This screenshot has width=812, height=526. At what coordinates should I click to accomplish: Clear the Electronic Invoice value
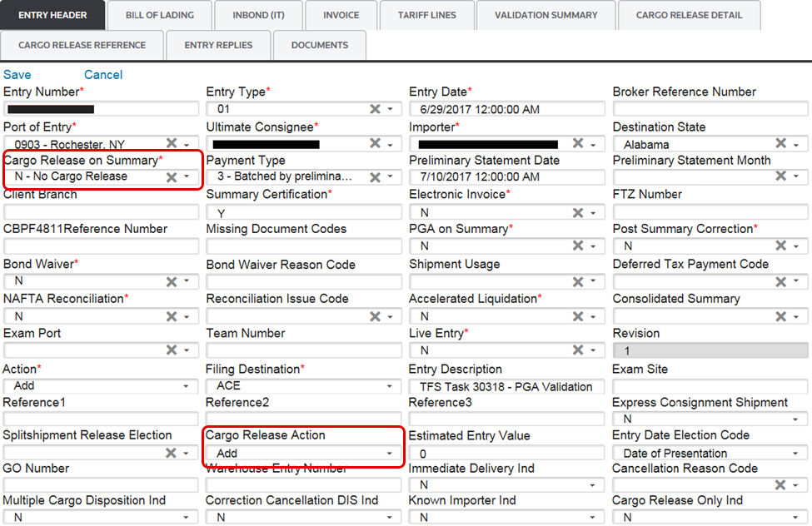tap(578, 212)
